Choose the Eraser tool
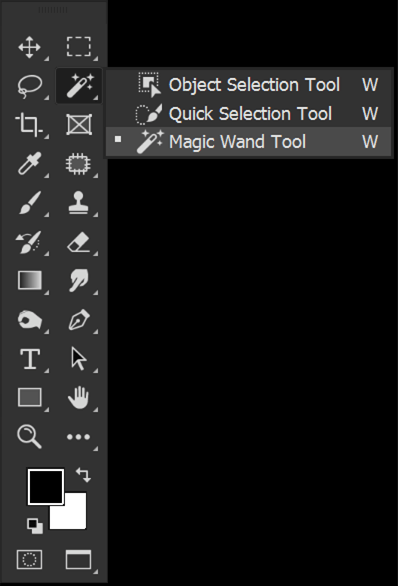 pos(78,241)
